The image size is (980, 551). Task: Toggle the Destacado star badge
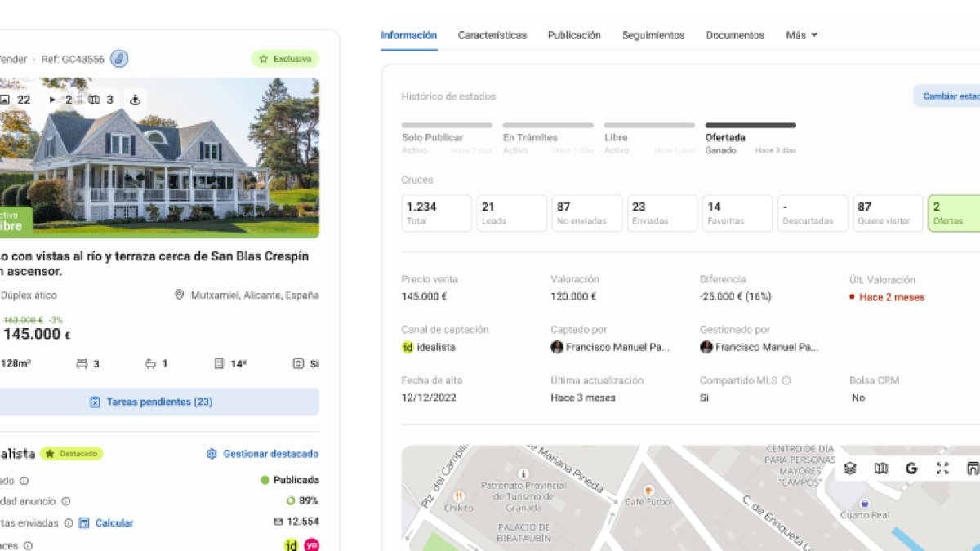72,454
